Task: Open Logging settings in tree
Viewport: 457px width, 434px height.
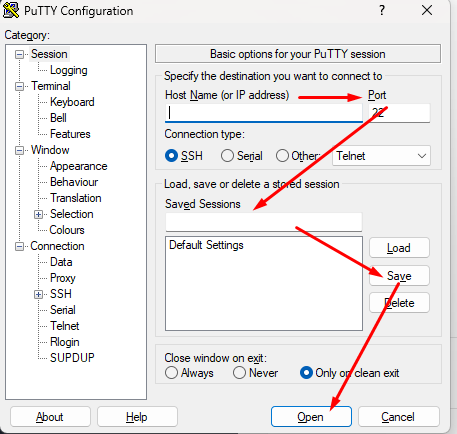Action: click(69, 70)
